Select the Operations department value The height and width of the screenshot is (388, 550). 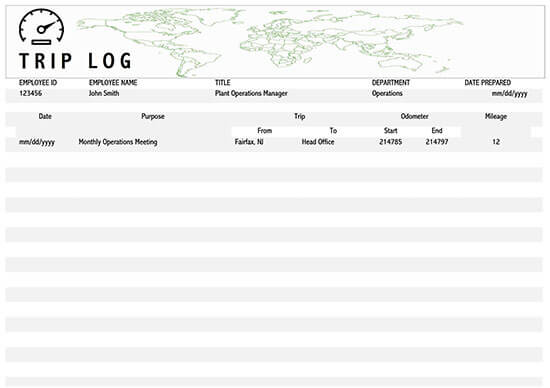(x=387, y=93)
